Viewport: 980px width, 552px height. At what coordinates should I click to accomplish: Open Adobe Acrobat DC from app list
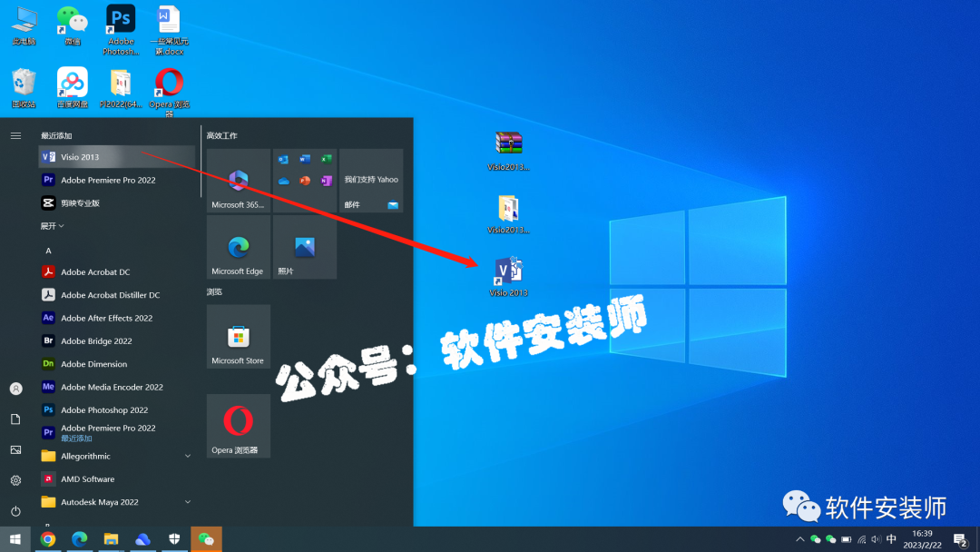click(117, 272)
